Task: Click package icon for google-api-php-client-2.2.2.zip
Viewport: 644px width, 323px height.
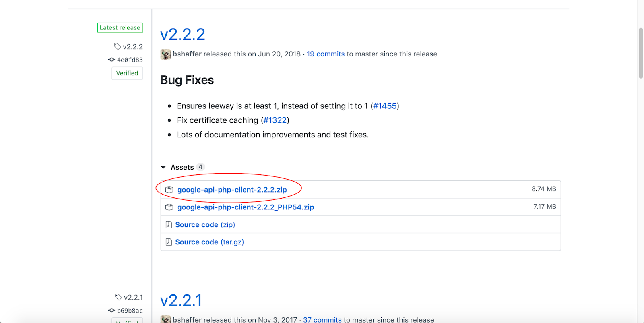Action: (x=169, y=190)
